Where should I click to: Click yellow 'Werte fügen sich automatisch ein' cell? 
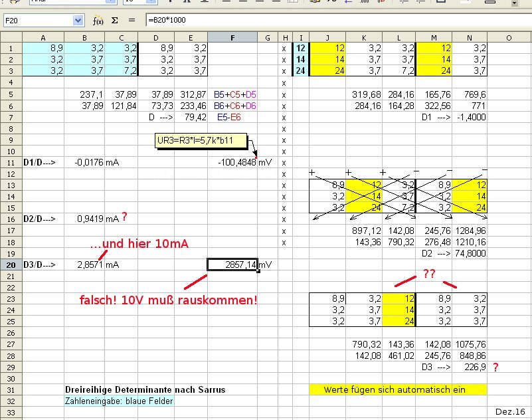tap(398, 390)
